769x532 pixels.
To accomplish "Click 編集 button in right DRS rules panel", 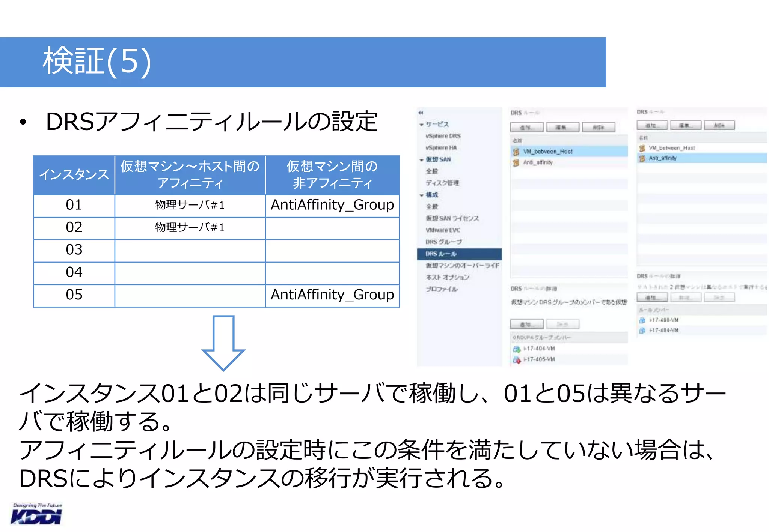I will (686, 125).
